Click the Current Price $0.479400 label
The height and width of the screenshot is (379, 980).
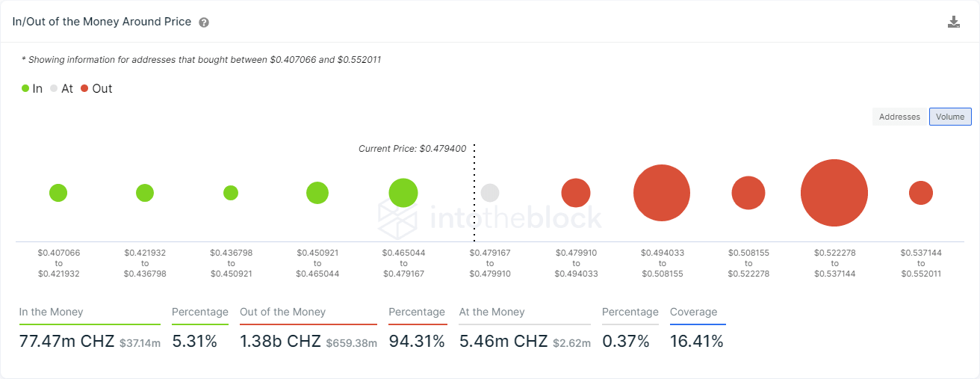click(x=412, y=149)
